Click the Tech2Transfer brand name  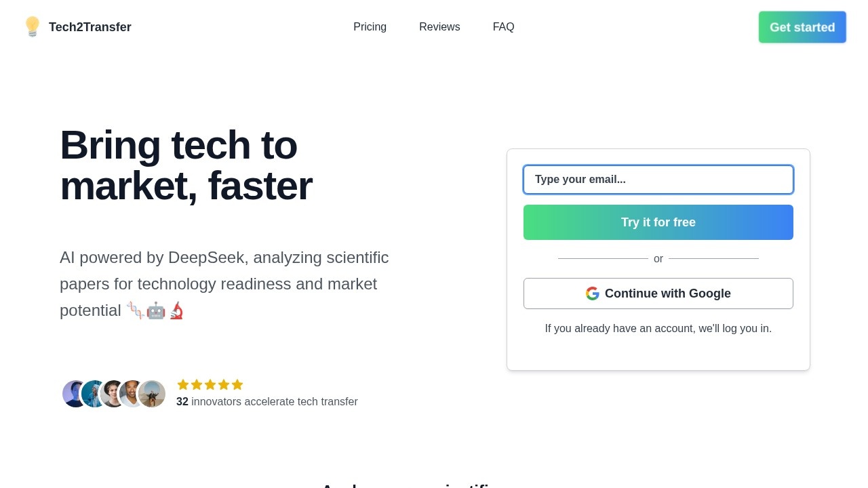tap(90, 27)
